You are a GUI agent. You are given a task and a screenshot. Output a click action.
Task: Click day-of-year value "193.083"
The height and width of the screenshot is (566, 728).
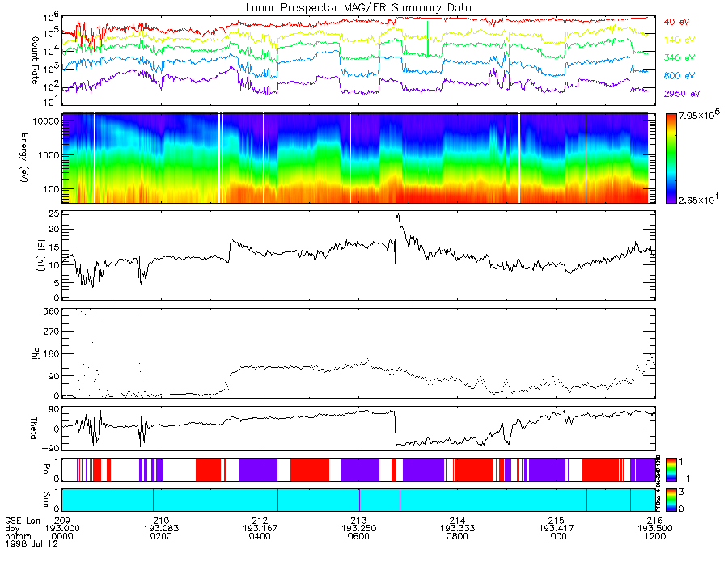pos(161,529)
